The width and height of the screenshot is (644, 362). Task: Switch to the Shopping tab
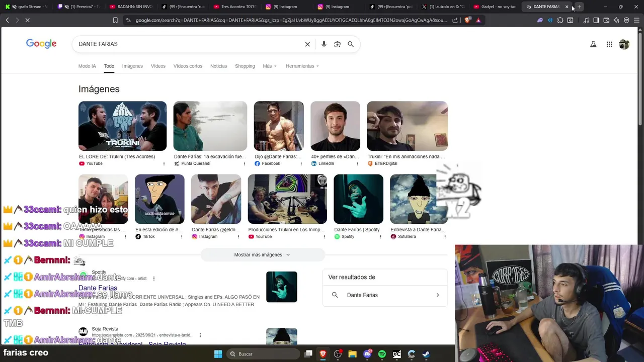tap(245, 66)
